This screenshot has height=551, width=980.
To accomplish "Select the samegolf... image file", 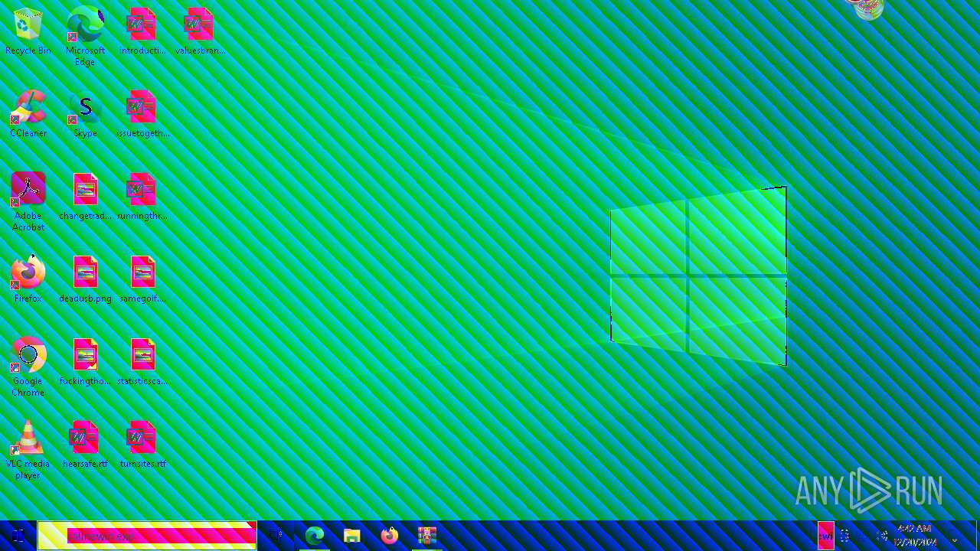I will [x=142, y=279].
